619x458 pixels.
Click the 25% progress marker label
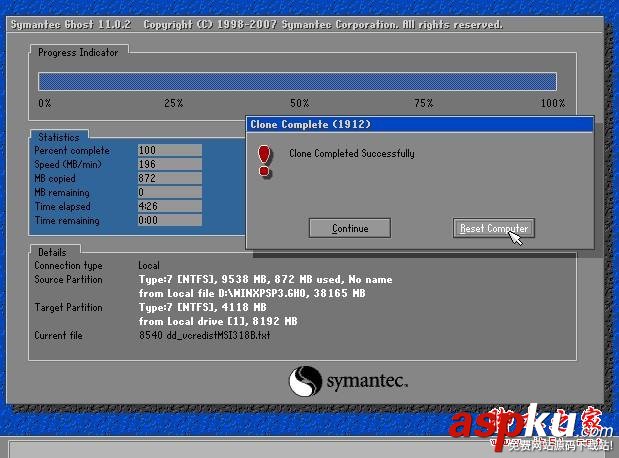coord(174,103)
